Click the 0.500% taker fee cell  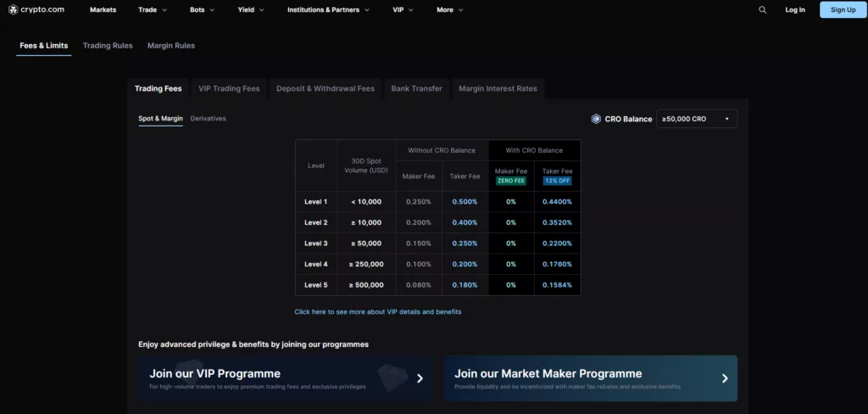(x=465, y=202)
